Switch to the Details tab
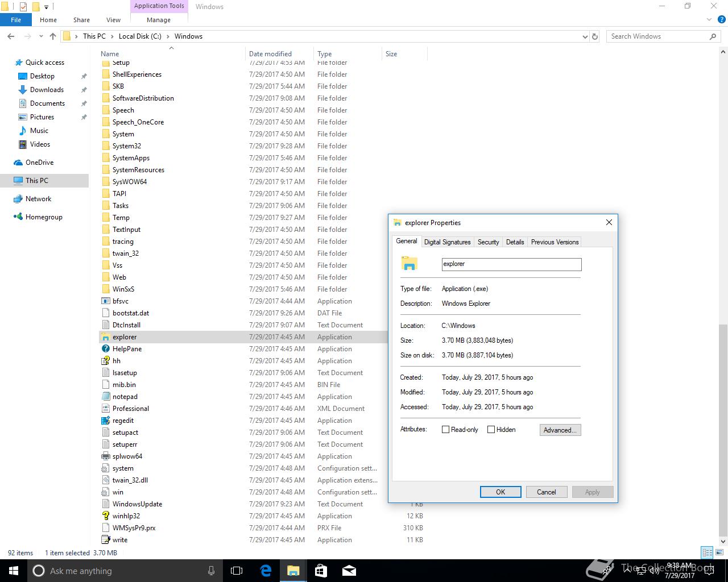 click(x=515, y=242)
